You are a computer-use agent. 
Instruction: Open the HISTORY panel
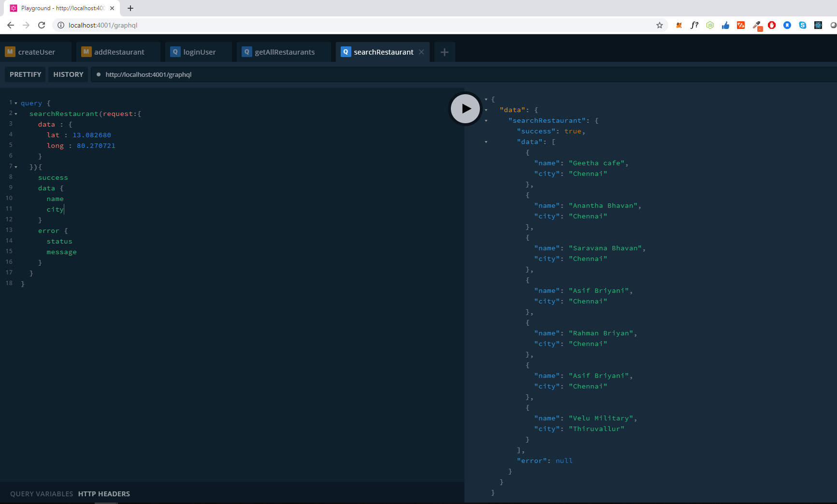[68, 74]
